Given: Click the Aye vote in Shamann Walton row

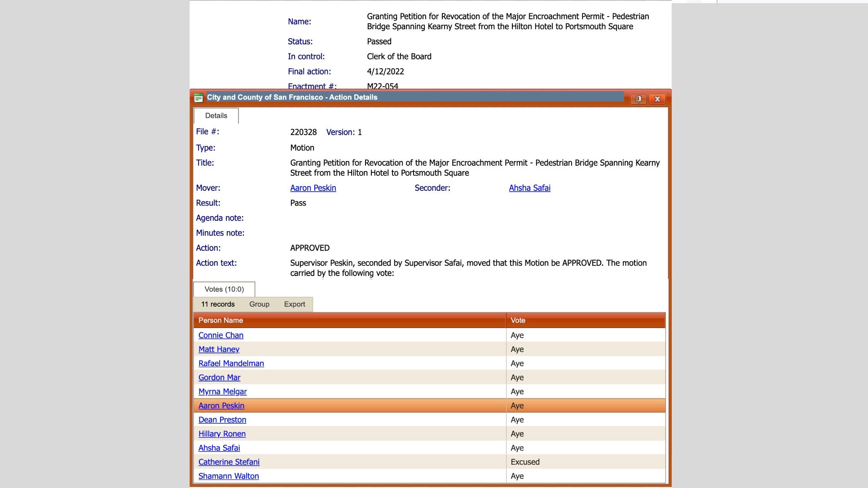Looking at the screenshot, I should 517,476.
